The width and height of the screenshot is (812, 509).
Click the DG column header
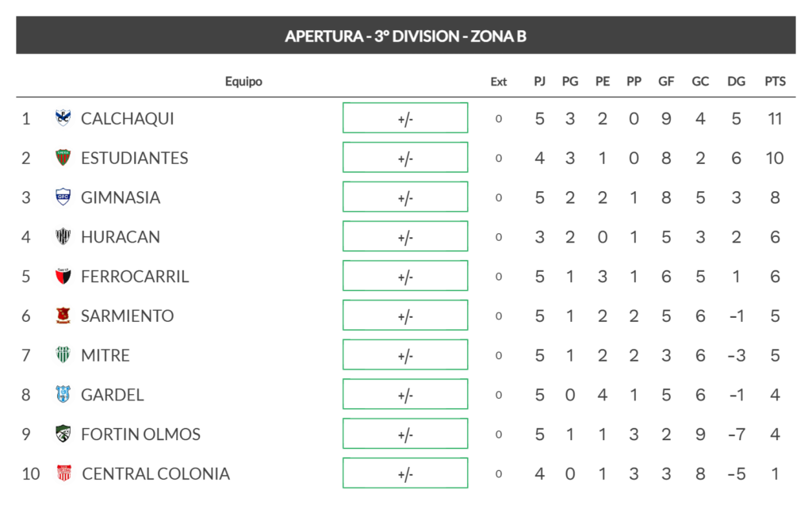coord(736,82)
